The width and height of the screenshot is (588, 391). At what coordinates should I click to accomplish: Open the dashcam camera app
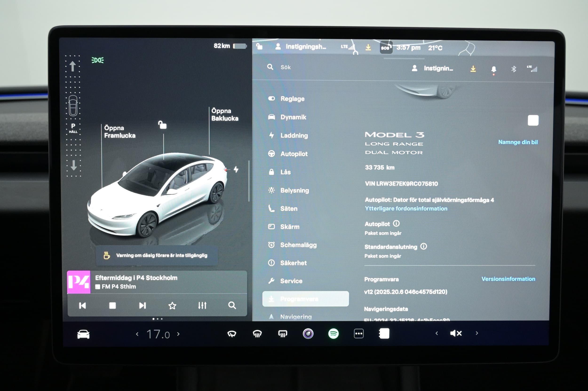(x=308, y=334)
